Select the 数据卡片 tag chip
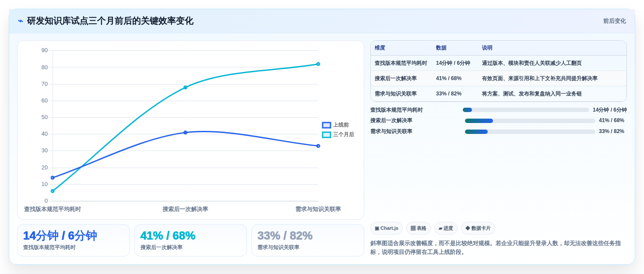 (478, 228)
